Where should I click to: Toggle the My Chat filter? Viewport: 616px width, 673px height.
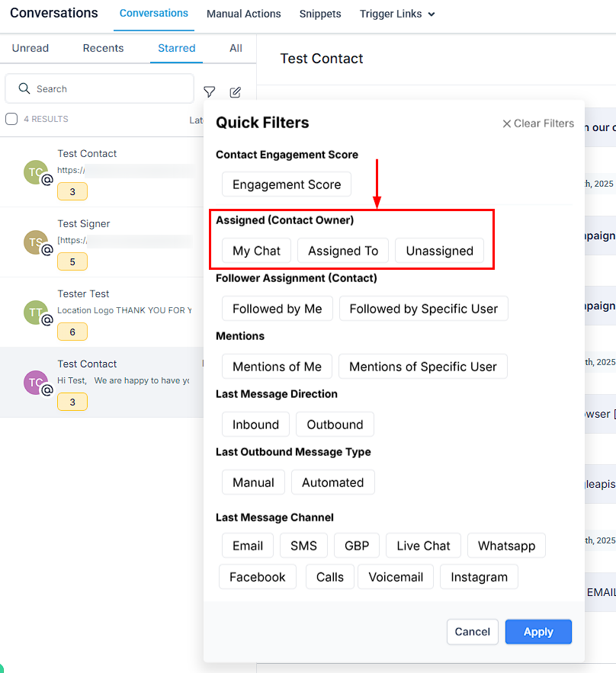[x=256, y=251]
